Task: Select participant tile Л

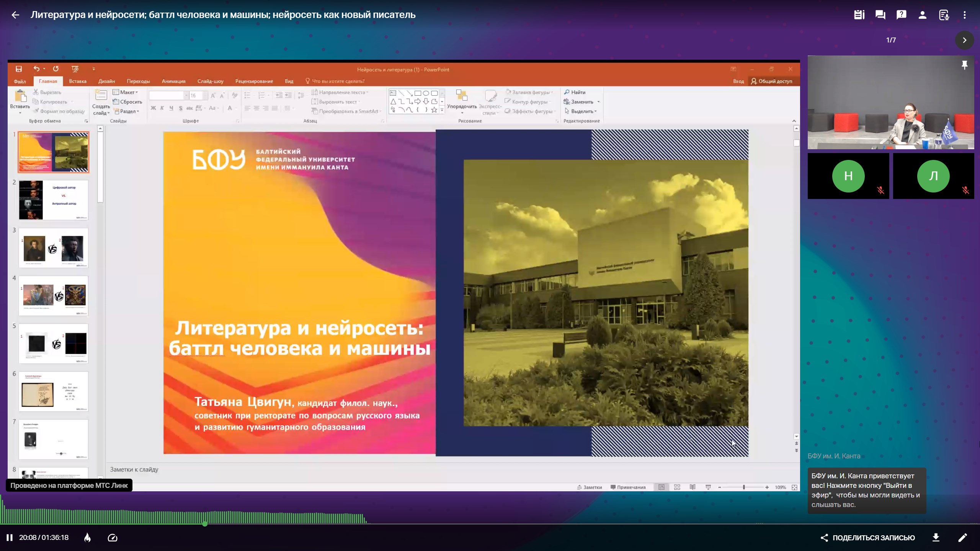Action: [933, 176]
